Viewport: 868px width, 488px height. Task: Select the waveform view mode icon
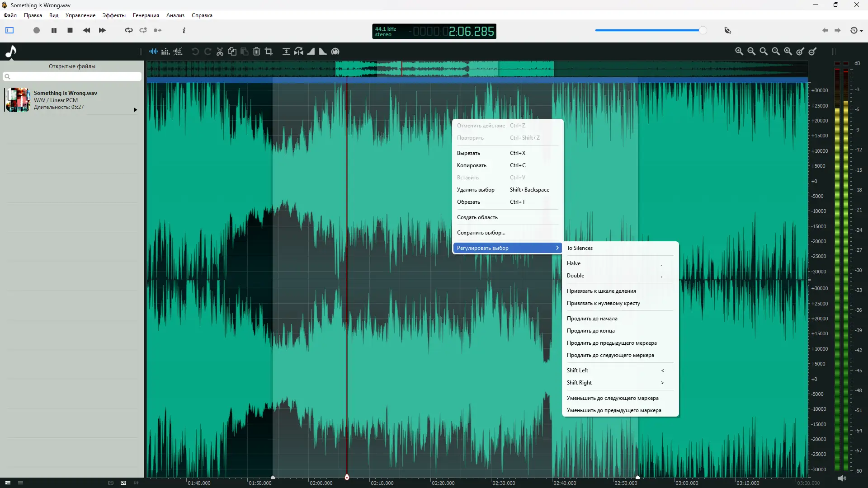[x=153, y=52]
